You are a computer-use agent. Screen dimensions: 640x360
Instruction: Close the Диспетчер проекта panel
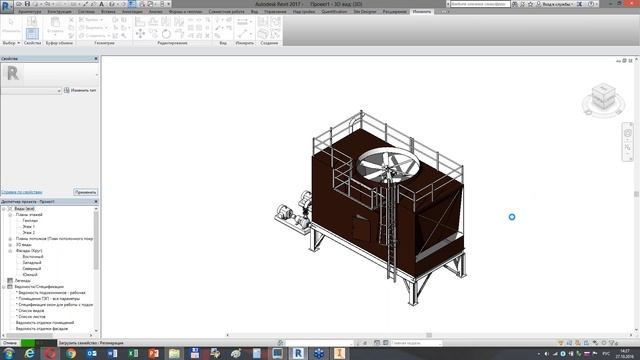96,202
